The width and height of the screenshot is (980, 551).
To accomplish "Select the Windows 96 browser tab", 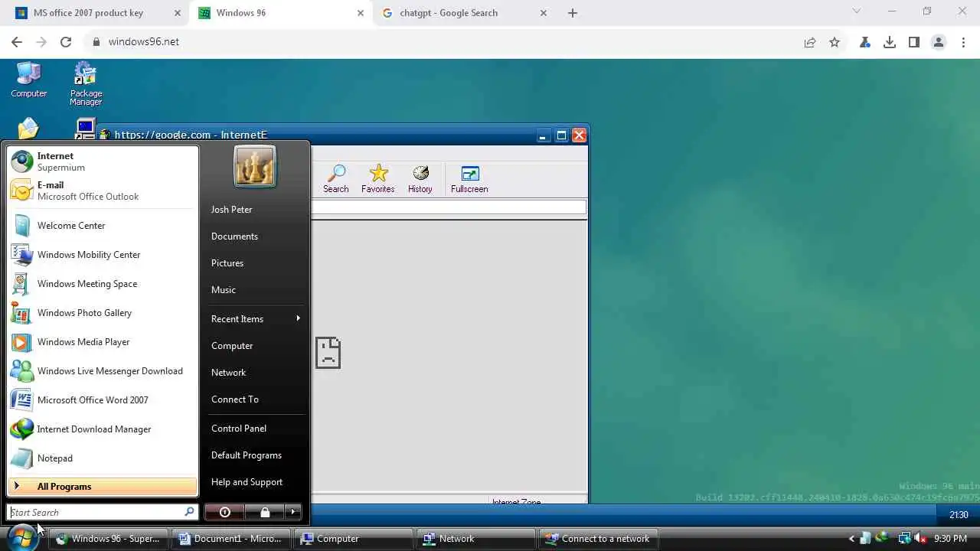I will (281, 13).
